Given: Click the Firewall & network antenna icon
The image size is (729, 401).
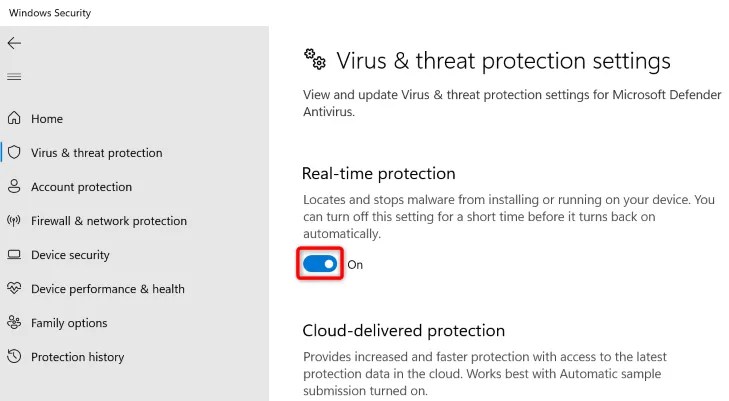Looking at the screenshot, I should click(x=14, y=220).
